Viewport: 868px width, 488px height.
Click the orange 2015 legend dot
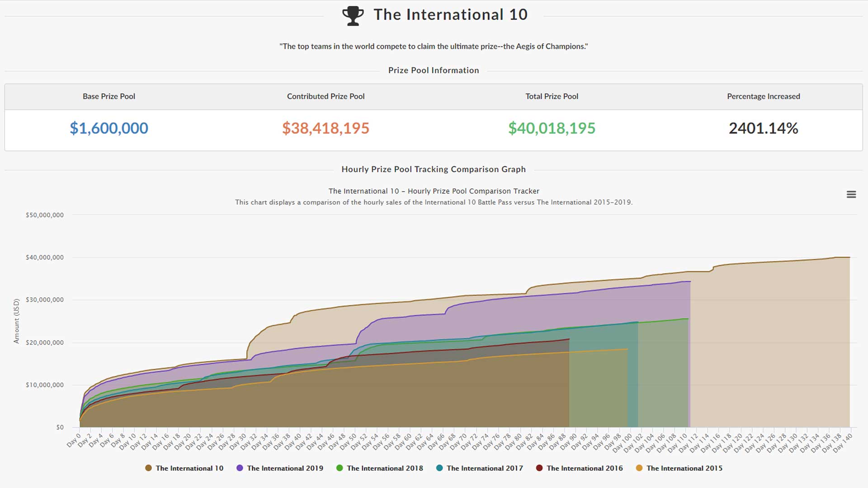point(639,468)
